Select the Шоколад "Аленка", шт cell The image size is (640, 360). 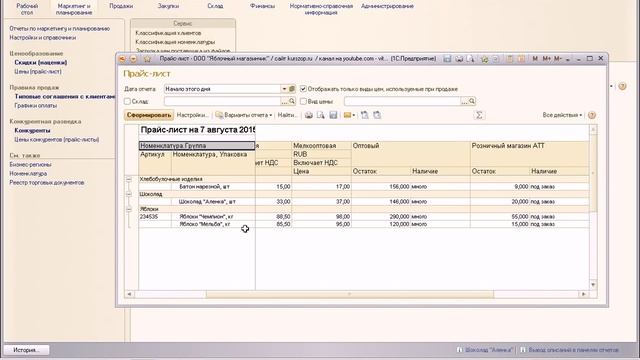213,202
